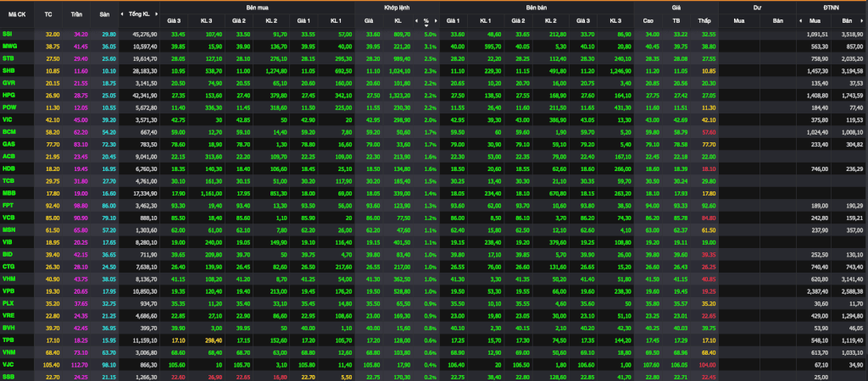Click the left arrow beside the % header
This screenshot has width=868, height=381.
pyautogui.click(x=416, y=21)
